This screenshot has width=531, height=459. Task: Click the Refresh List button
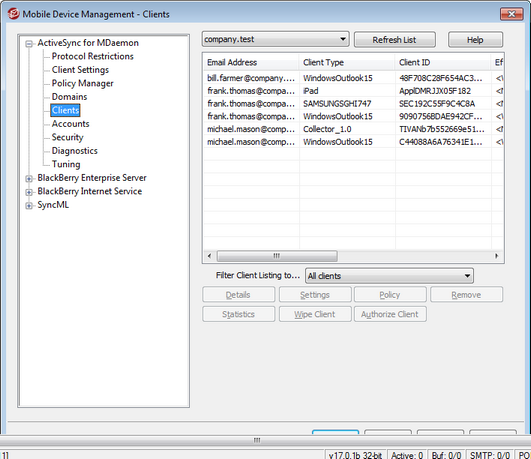395,40
